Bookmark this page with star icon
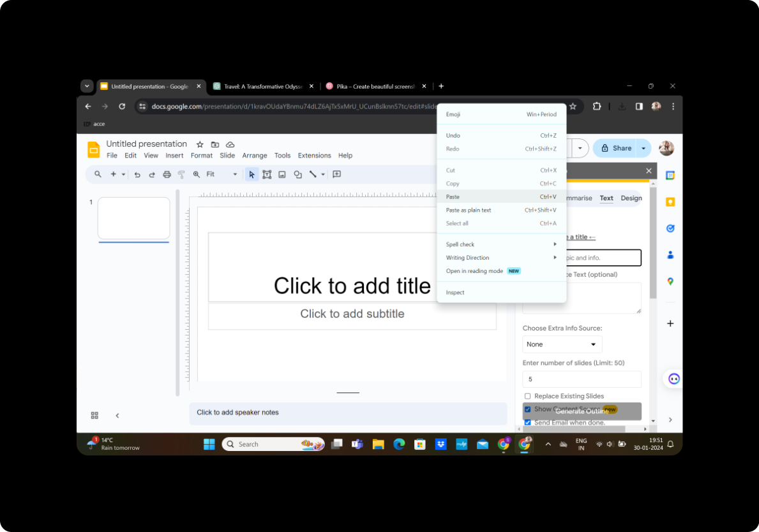The height and width of the screenshot is (532, 759). [573, 107]
